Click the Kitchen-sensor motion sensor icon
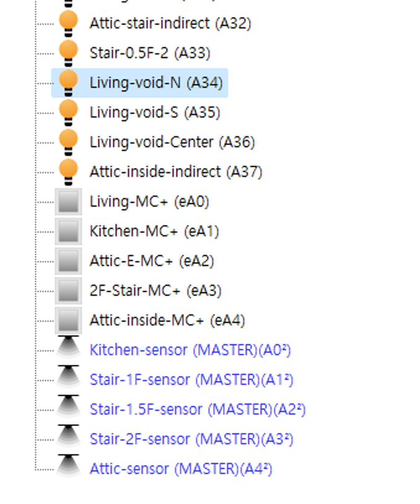 [68, 350]
